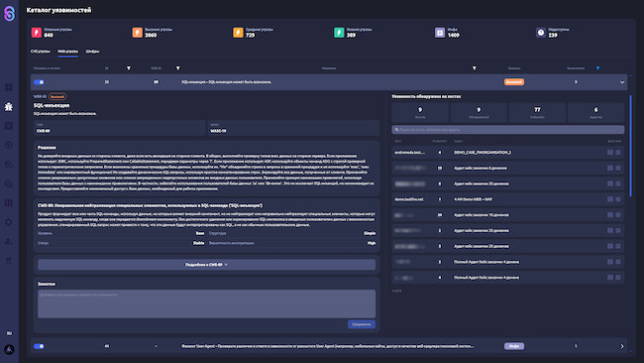Click the app logo at top of sidebar
The height and width of the screenshot is (363, 644).
coord(9,14)
